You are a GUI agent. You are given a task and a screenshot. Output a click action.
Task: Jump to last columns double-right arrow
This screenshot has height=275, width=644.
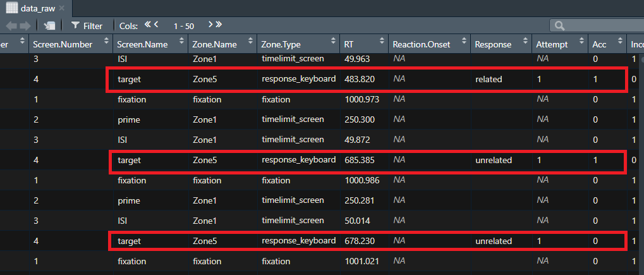coord(219,25)
